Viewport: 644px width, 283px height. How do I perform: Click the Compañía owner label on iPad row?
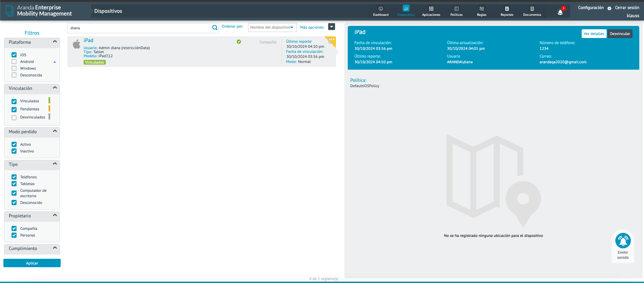(268, 42)
